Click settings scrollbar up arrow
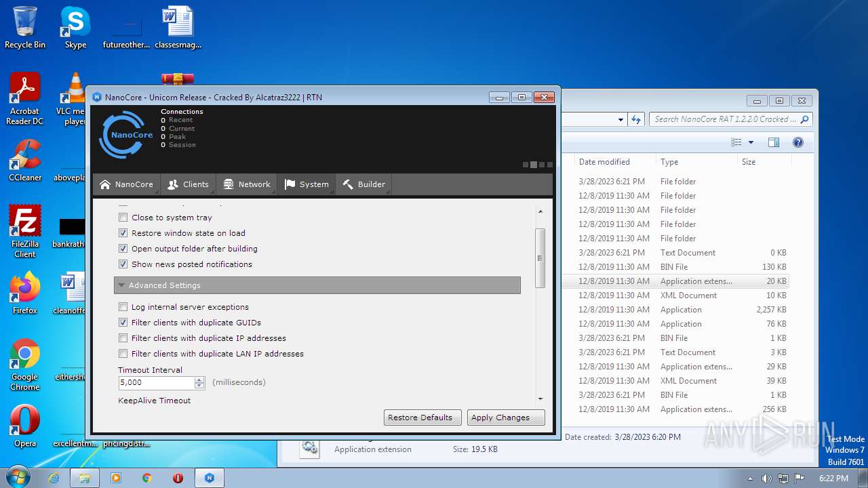The height and width of the screenshot is (488, 868). 540,211
